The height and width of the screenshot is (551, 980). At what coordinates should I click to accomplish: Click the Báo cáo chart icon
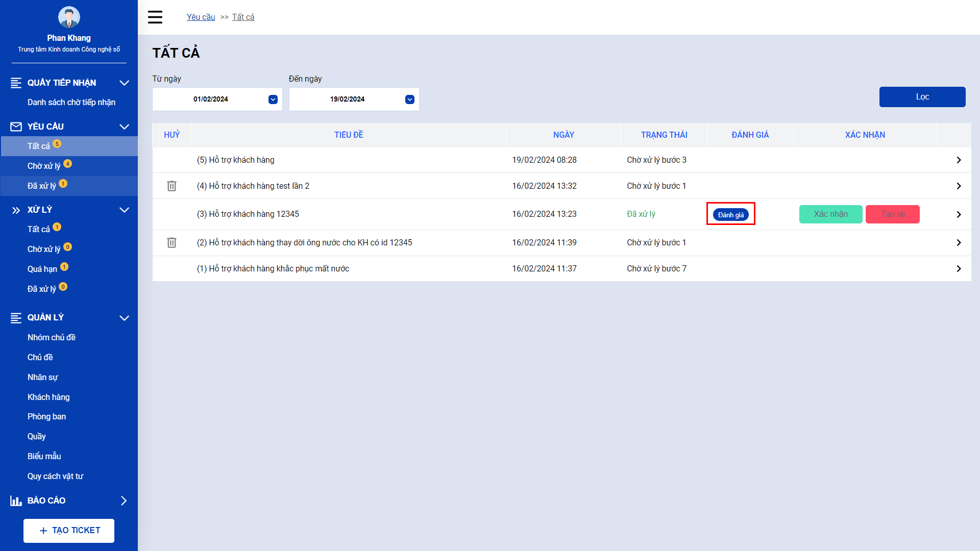click(16, 500)
